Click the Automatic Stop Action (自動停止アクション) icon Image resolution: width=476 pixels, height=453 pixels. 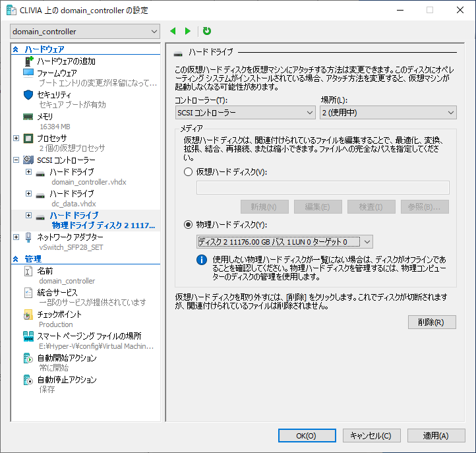click(28, 380)
